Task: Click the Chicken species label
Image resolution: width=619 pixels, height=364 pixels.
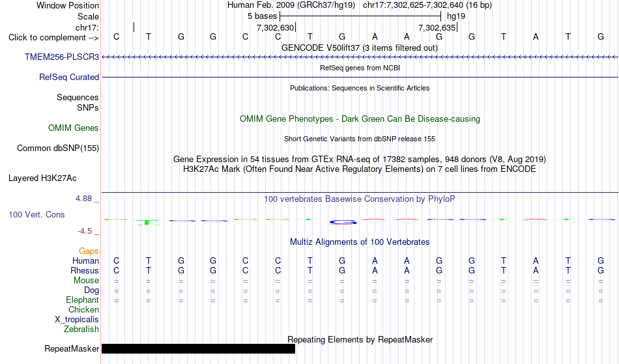Action: tap(83, 310)
